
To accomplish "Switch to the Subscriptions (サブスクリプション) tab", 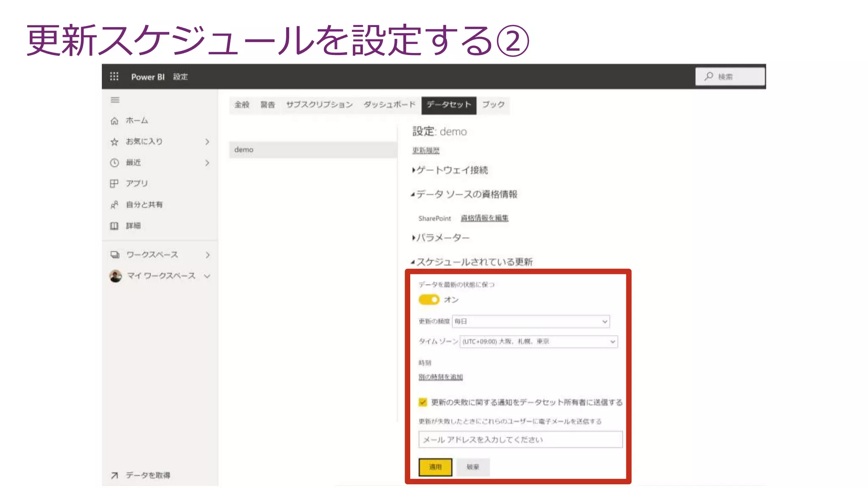I will click(320, 105).
